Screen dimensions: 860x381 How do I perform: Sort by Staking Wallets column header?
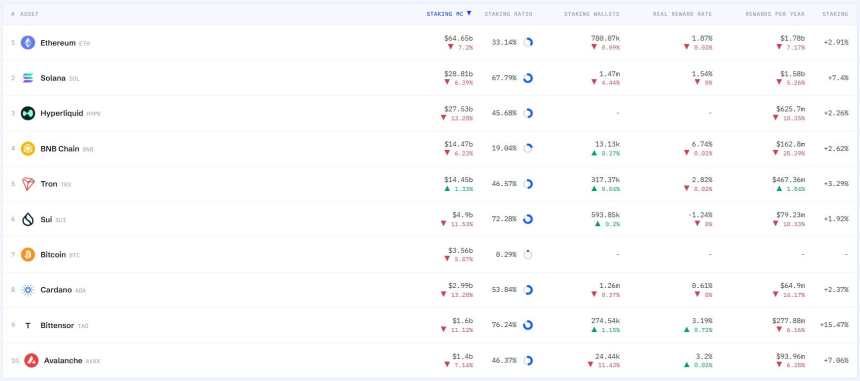coord(592,14)
